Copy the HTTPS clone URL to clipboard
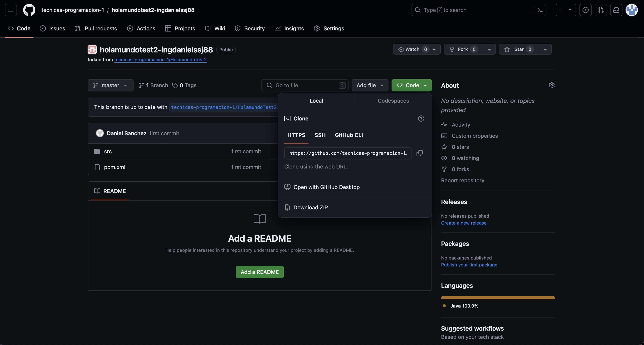This screenshot has height=345, width=644. (x=419, y=153)
